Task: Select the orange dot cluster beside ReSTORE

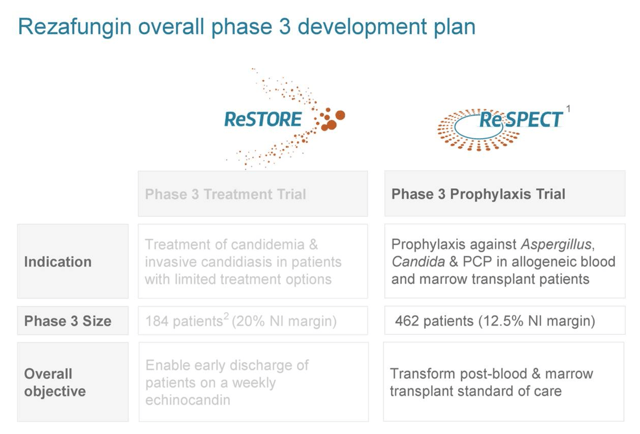Action: (330, 120)
